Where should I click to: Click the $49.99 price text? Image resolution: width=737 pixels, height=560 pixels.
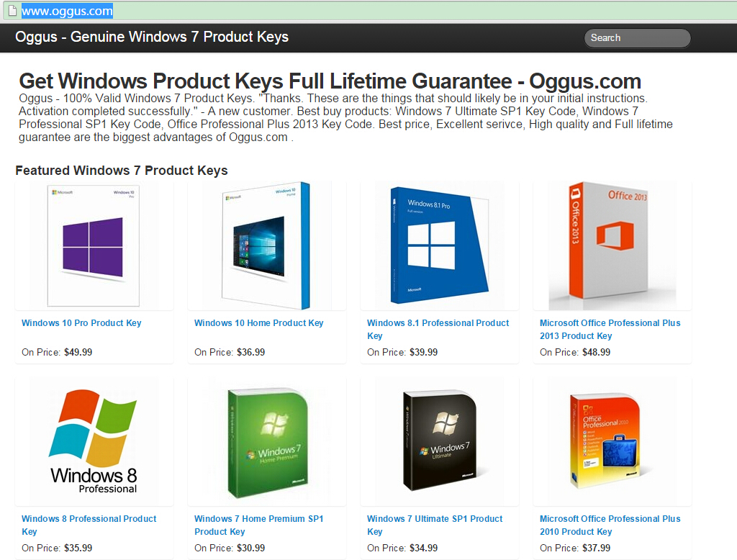click(78, 352)
